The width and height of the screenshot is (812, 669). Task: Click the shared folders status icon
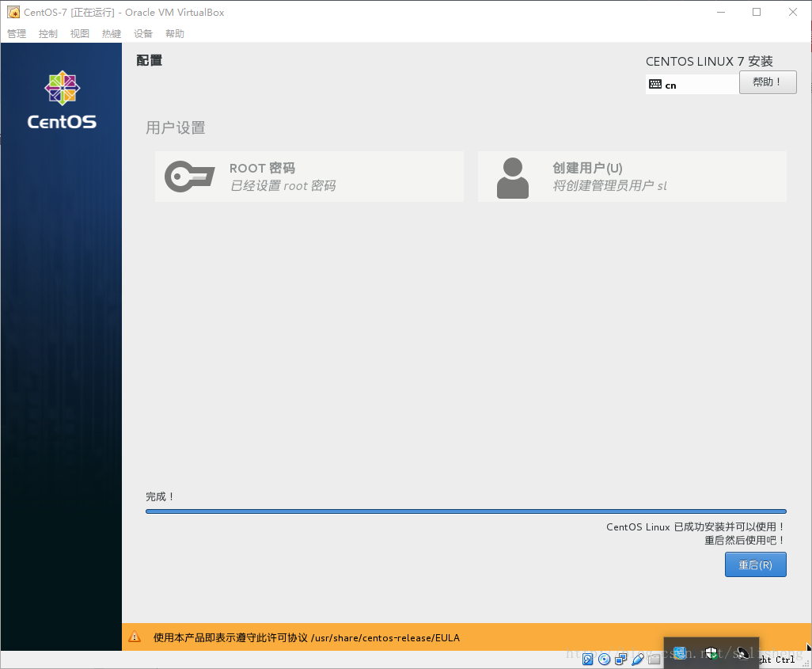[x=654, y=659]
